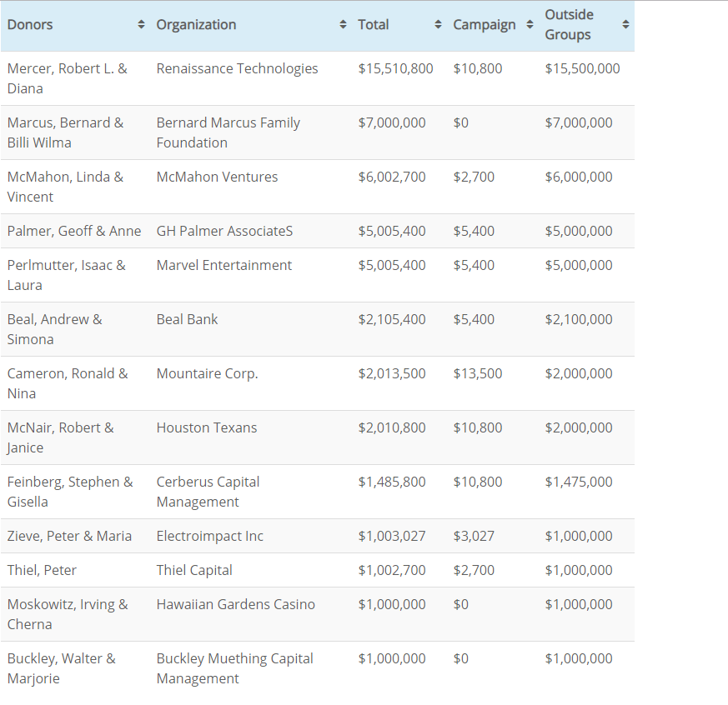This screenshot has height=705, width=728.
Task: Select Renaissance Technologies organization cell
Action: 238,68
